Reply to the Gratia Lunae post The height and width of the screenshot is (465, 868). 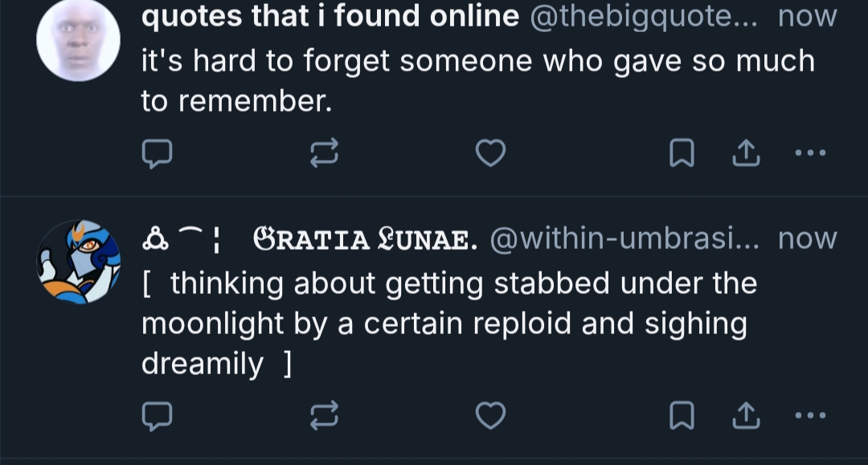pyautogui.click(x=157, y=415)
